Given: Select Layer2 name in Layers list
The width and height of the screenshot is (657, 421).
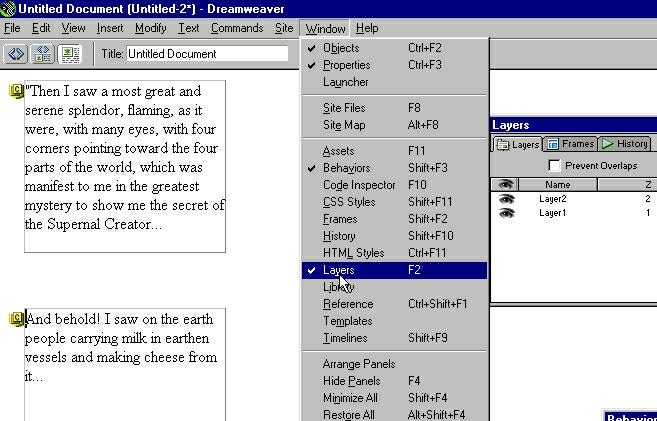Looking at the screenshot, I should pos(553,199).
